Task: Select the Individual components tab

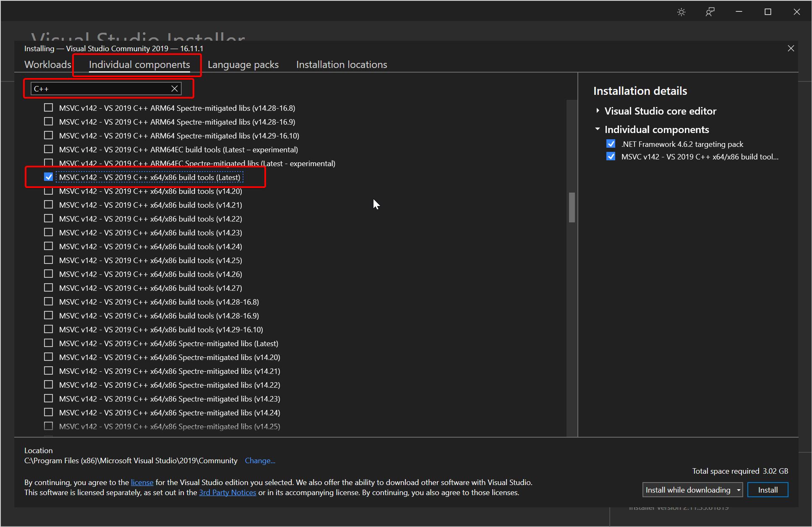Action: (x=139, y=65)
